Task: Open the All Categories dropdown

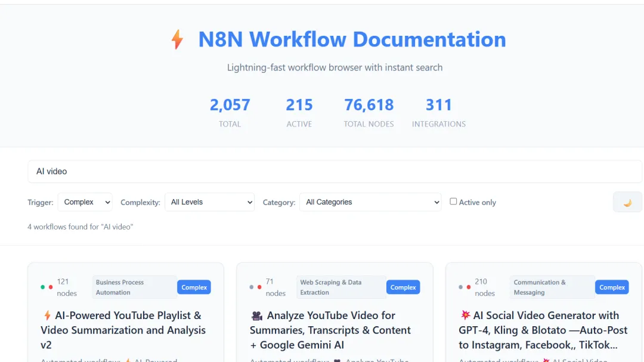Action: click(370, 202)
